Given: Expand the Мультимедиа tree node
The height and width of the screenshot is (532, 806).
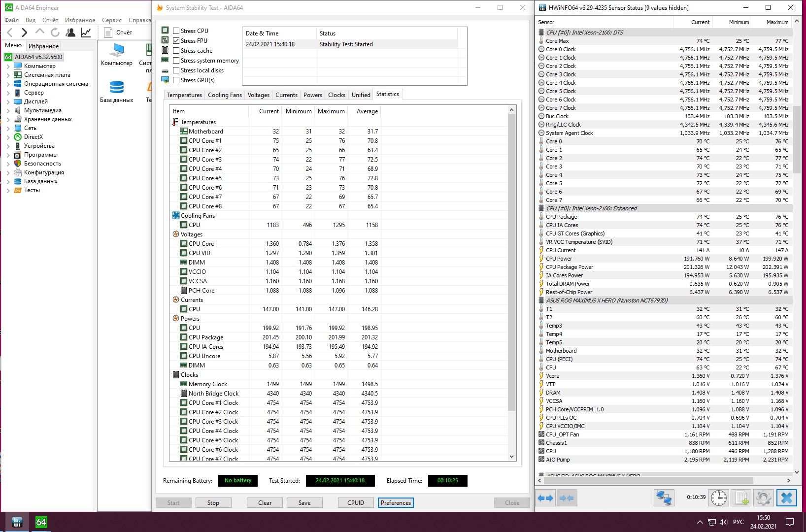Looking at the screenshot, I should pyautogui.click(x=8, y=110).
